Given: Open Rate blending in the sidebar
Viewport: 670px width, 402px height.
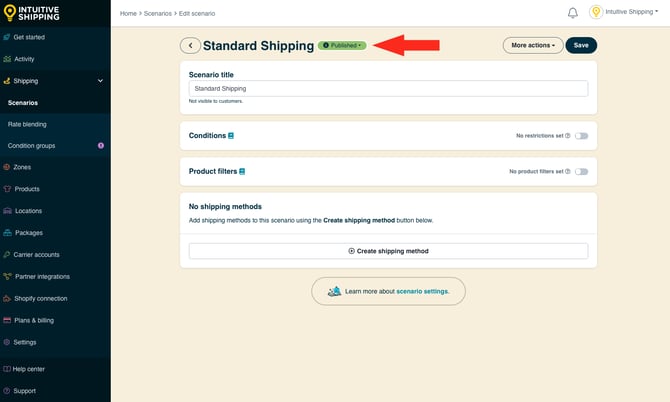Looking at the screenshot, I should coord(27,124).
